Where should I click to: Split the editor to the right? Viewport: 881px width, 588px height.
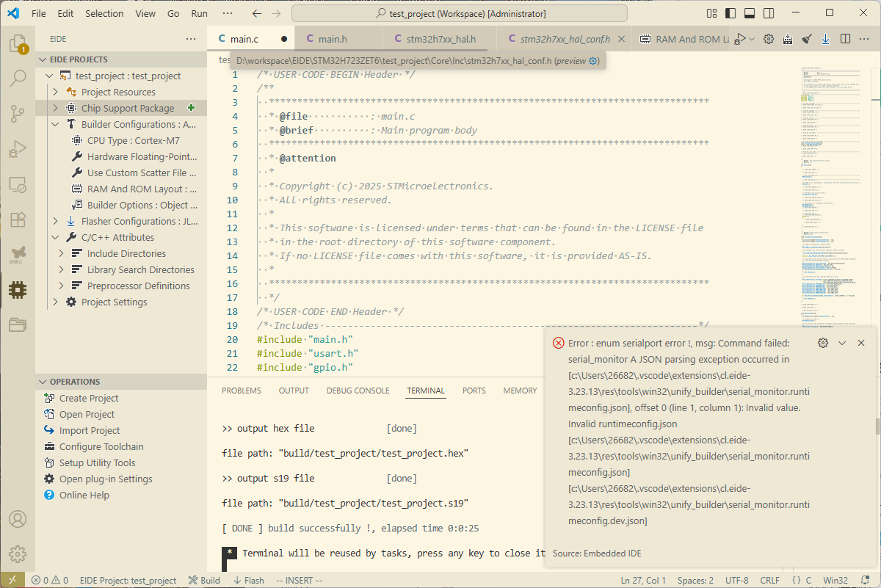pyautogui.click(x=845, y=39)
